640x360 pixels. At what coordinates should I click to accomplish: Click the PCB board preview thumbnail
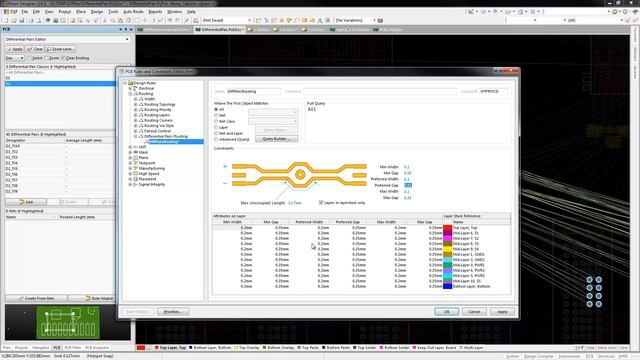68,322
